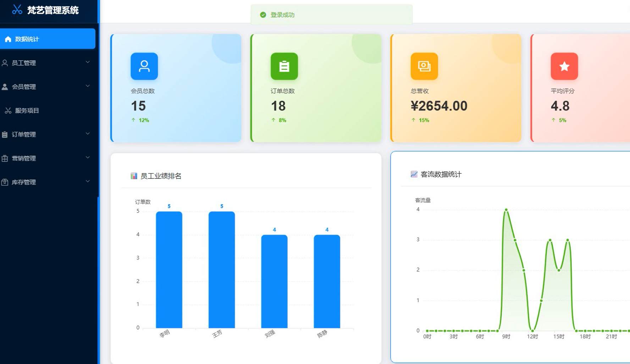Click the 6时 axis label
Screen dimensions: 630x364
[480, 336]
